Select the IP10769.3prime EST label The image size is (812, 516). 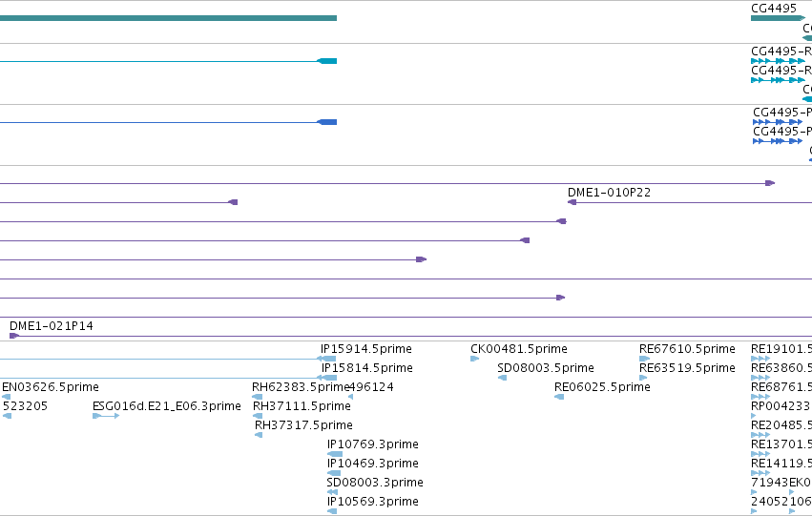373,444
